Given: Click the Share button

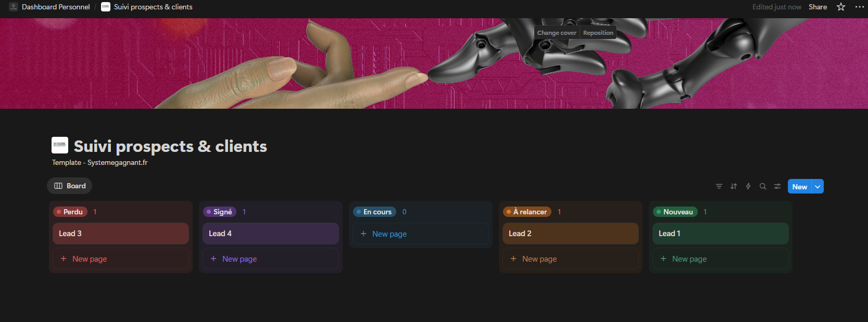Looking at the screenshot, I should [x=817, y=7].
